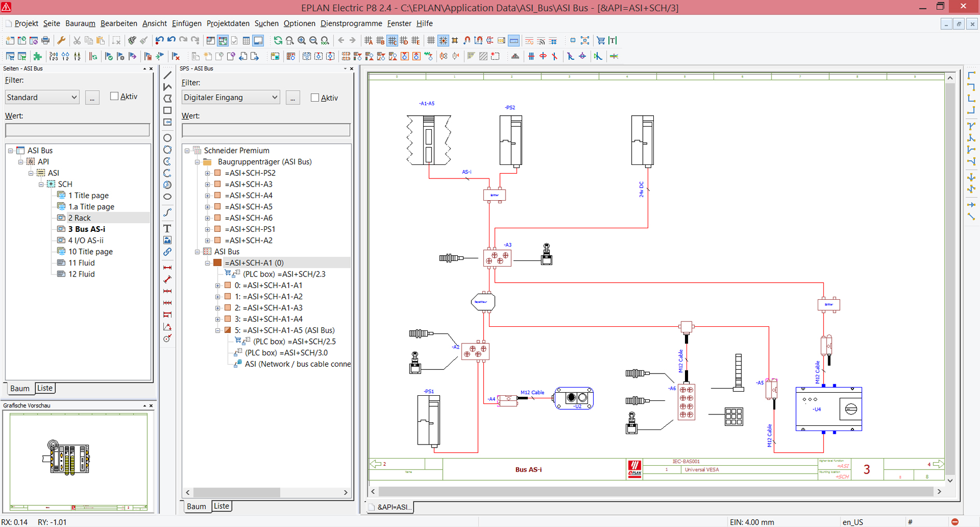Enable the Aktiv checkbox in the SPS filter
980x527 pixels.
pos(314,97)
